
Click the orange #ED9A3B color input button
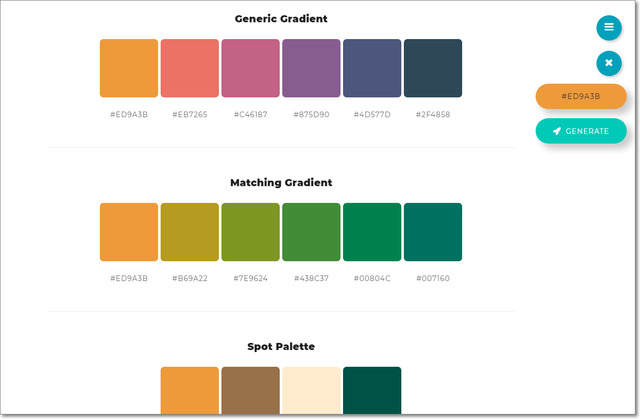[x=581, y=96]
